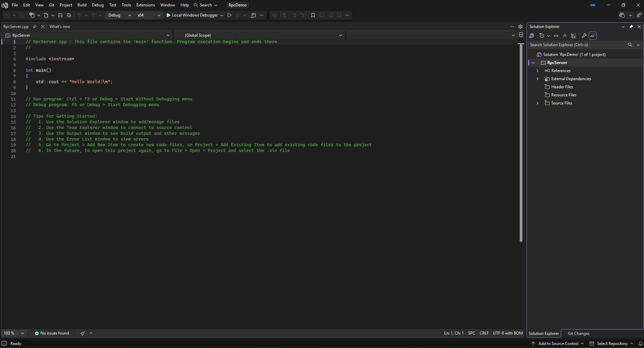Save the current file using the Save icon

[60, 15]
